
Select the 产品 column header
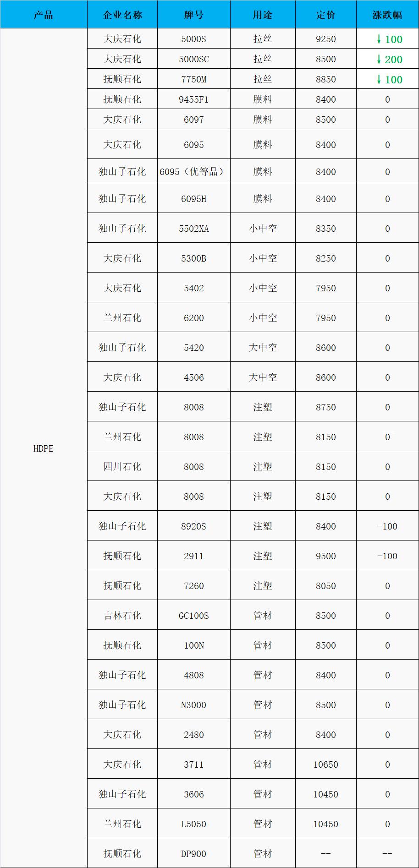point(44,15)
